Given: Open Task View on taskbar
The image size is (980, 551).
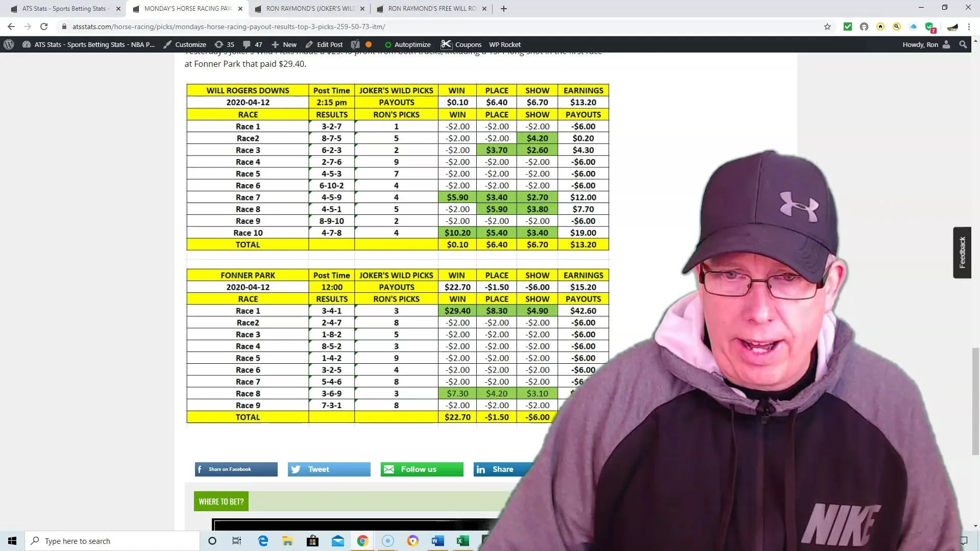Looking at the screenshot, I should pos(237,541).
